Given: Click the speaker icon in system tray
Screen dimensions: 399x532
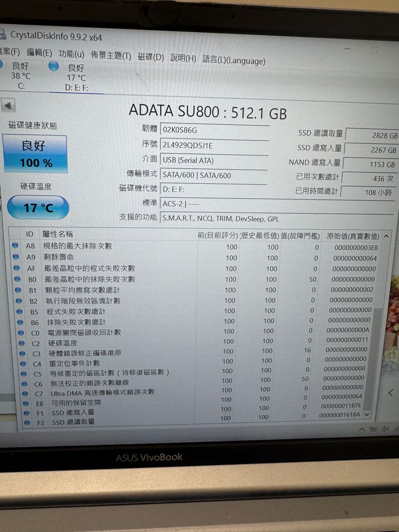Looking at the screenshot, I should (x=385, y=429).
